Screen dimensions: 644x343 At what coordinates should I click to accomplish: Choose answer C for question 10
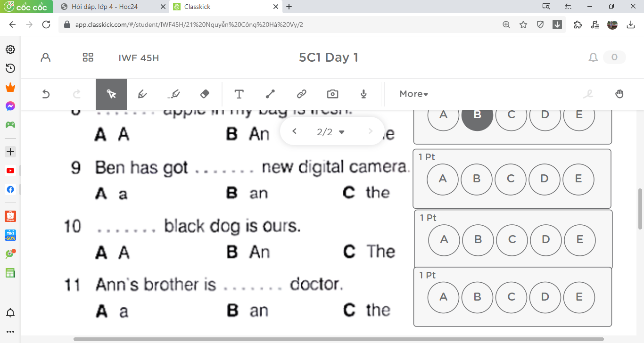[x=512, y=240]
